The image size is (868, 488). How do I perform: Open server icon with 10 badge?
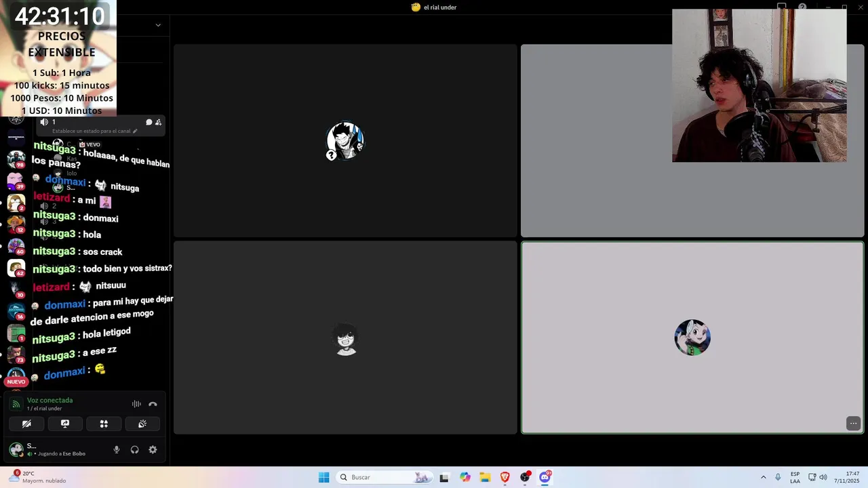(16, 289)
